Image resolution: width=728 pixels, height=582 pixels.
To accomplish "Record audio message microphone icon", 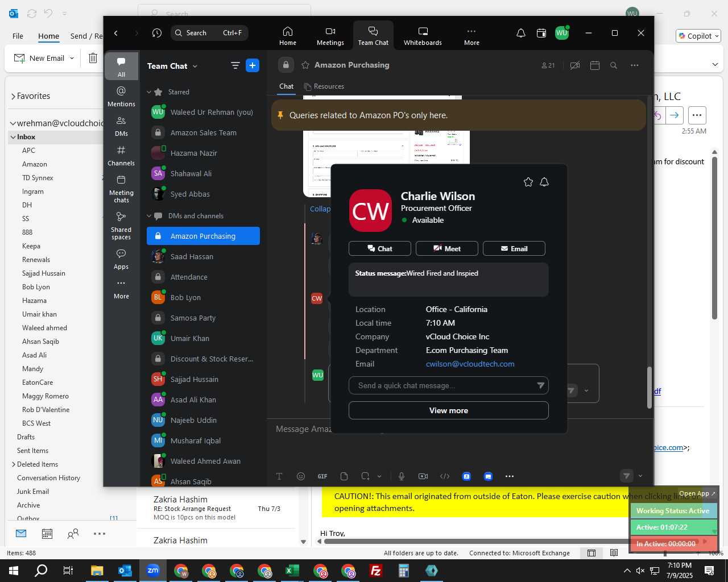I will click(x=402, y=476).
